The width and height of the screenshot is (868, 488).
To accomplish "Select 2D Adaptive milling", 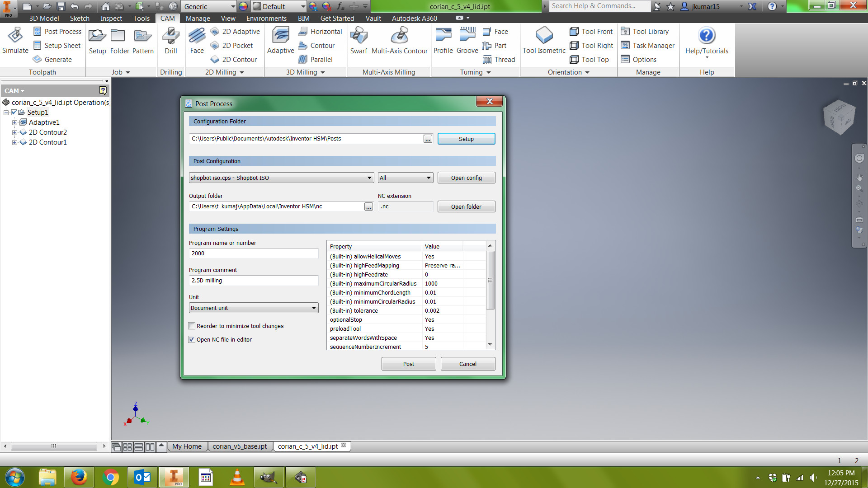I will click(x=235, y=32).
